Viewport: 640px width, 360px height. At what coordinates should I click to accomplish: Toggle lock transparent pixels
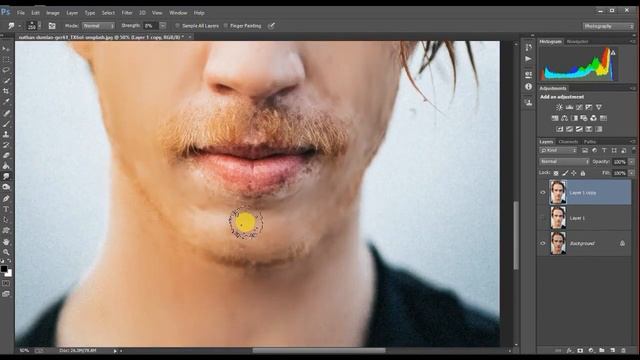(556, 173)
